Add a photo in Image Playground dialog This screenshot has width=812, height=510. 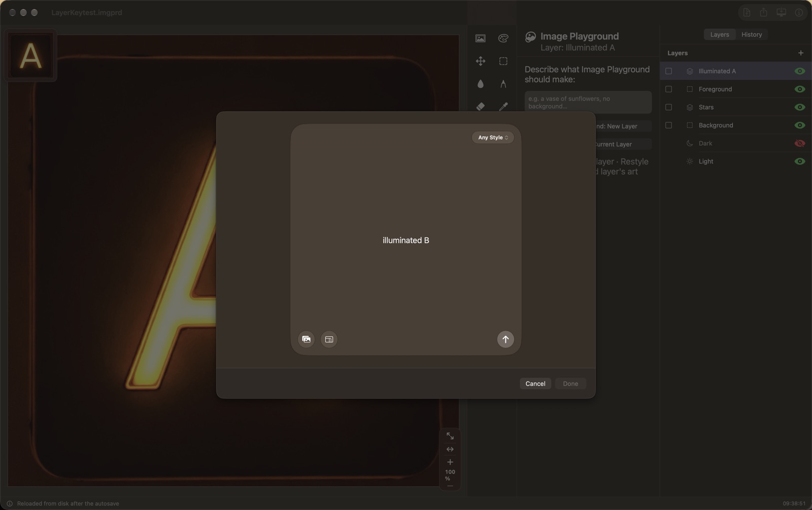pos(307,339)
